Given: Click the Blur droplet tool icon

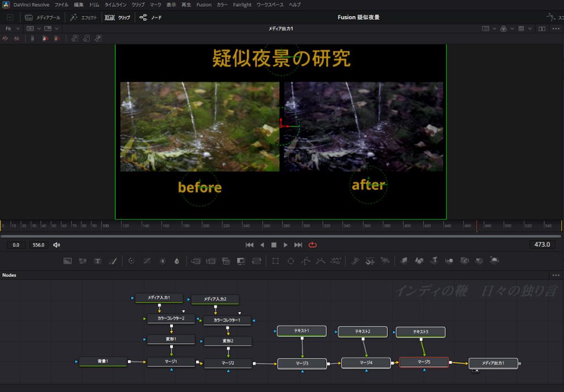Looking at the screenshot, I should (177, 261).
